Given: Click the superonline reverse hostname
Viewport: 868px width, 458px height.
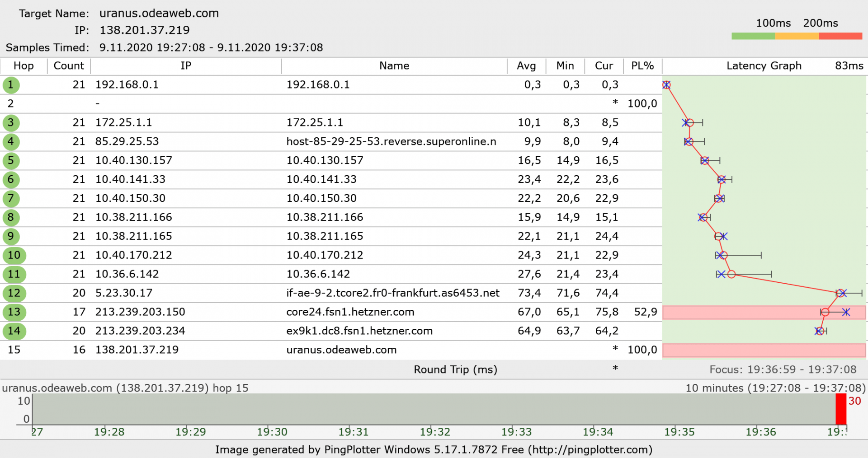Looking at the screenshot, I should click(391, 142).
